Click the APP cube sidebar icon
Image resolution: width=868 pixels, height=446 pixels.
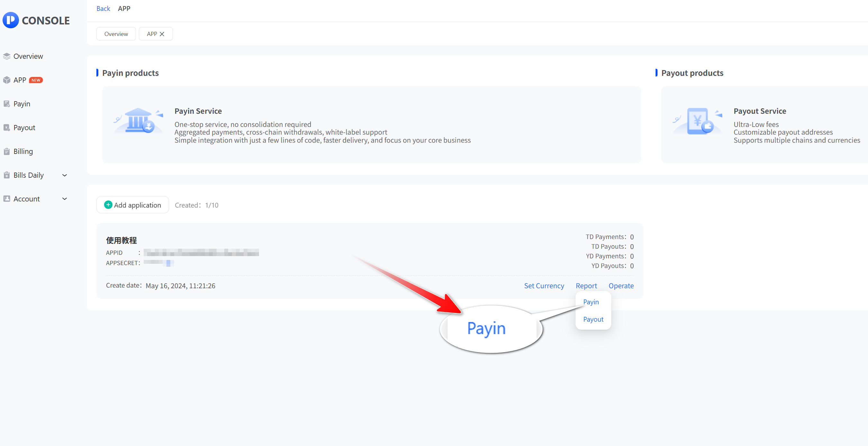pyautogui.click(x=7, y=80)
